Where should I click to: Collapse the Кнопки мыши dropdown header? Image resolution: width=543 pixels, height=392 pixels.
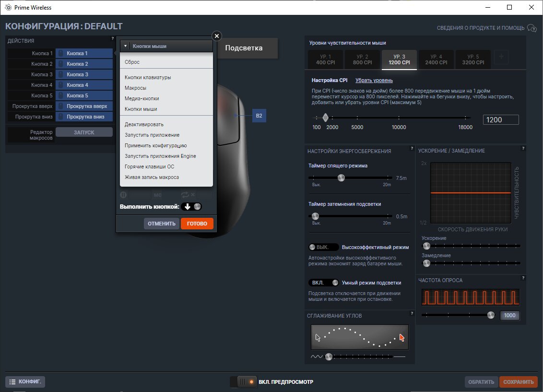pyautogui.click(x=166, y=46)
